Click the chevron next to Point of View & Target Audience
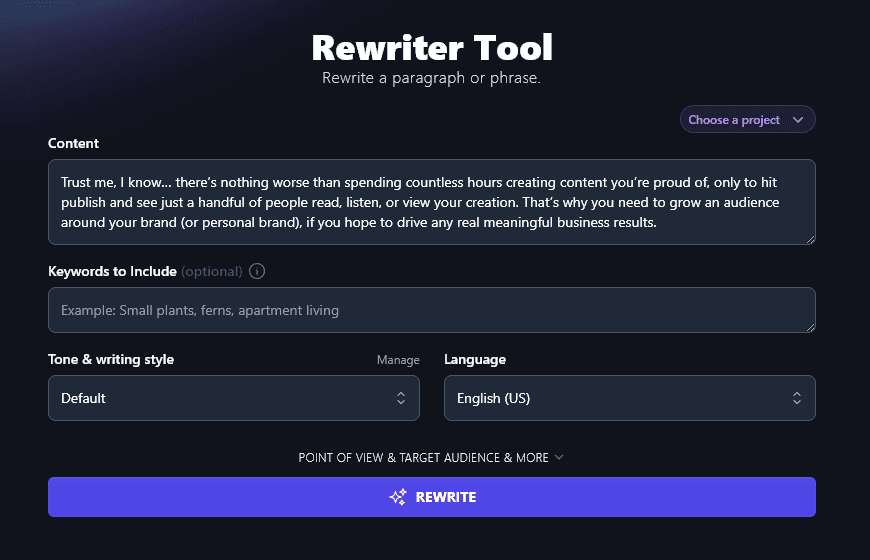 pos(559,457)
